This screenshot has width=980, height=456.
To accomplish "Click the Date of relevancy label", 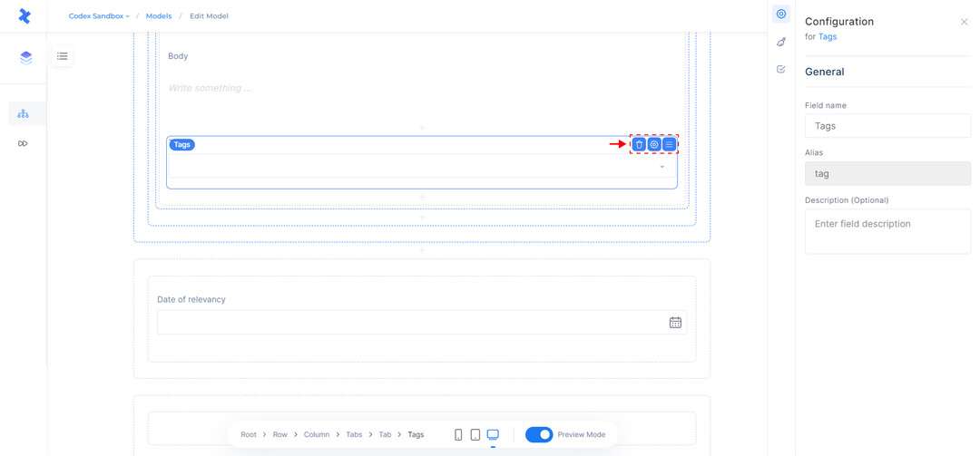I will 191,299.
